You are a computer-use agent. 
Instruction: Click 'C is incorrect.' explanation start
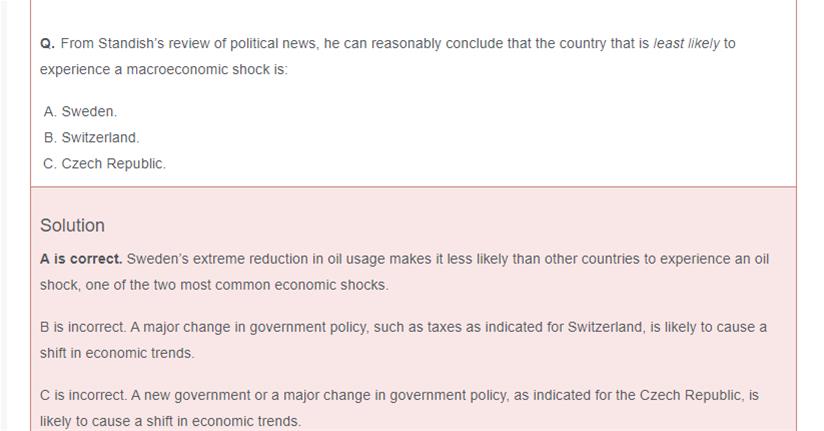coord(83,396)
